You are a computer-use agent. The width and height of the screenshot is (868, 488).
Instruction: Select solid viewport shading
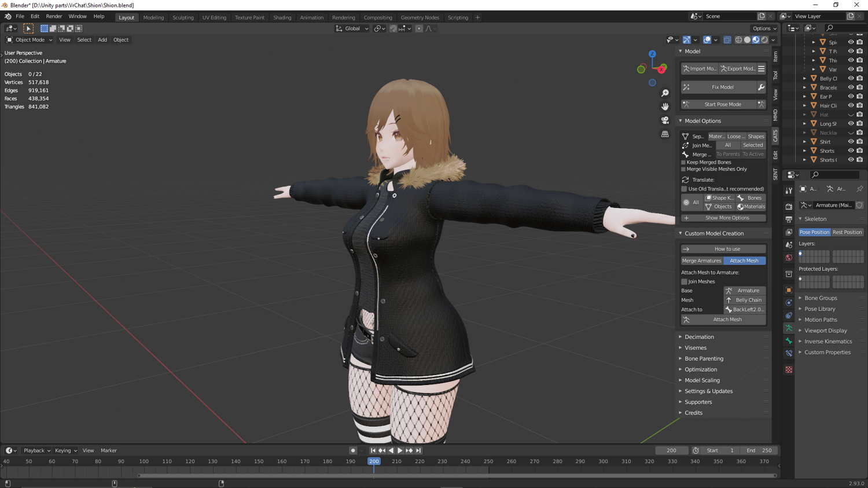(747, 40)
